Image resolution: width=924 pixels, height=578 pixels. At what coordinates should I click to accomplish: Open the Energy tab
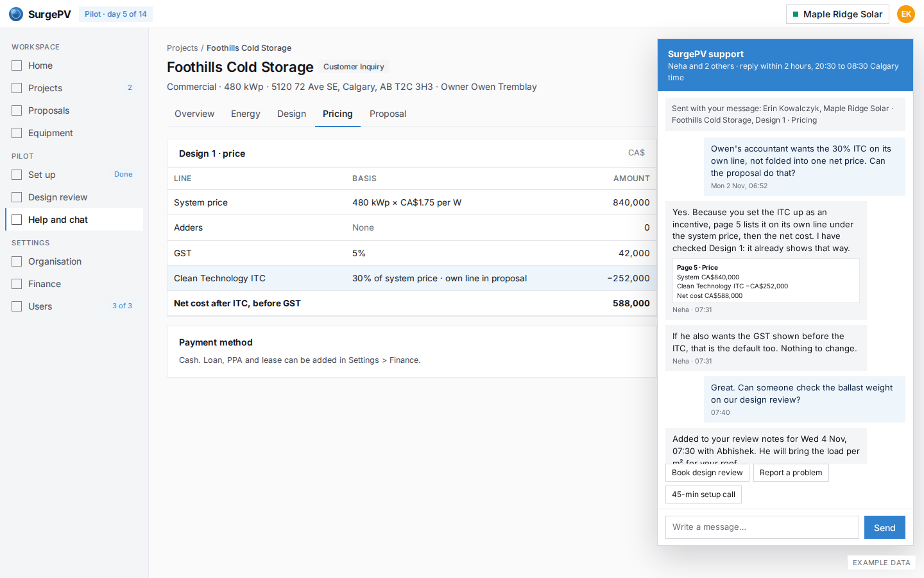[246, 114]
